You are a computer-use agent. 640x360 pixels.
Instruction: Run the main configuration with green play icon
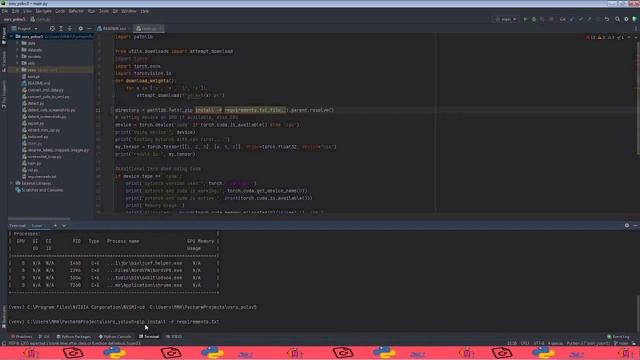[525, 19]
